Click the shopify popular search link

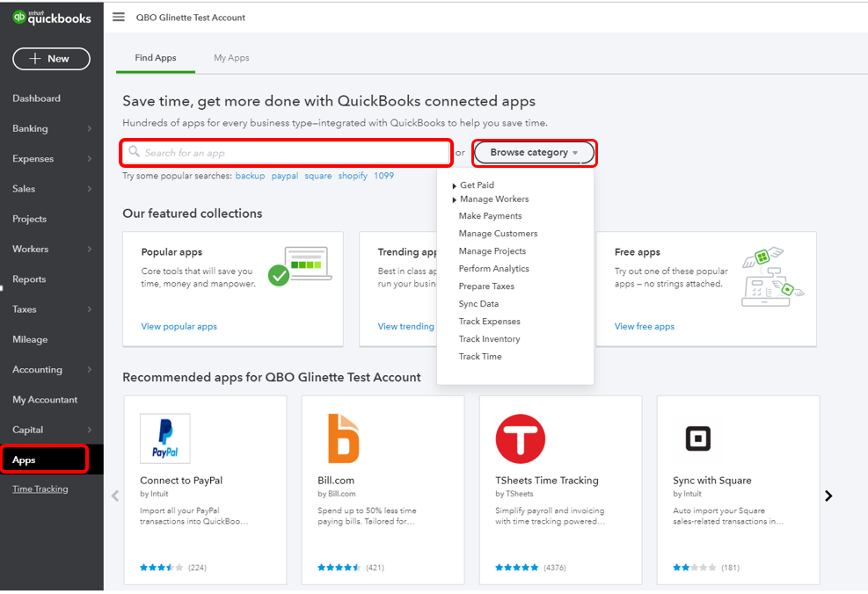click(x=353, y=176)
